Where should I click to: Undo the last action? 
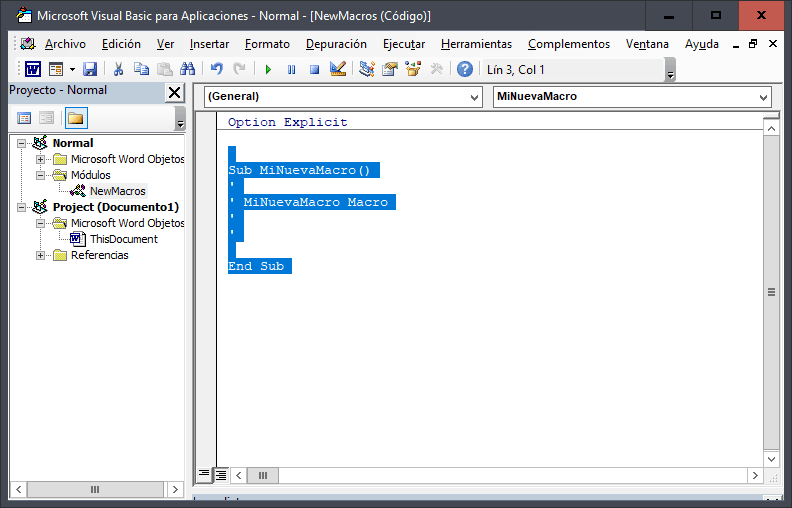coord(217,69)
